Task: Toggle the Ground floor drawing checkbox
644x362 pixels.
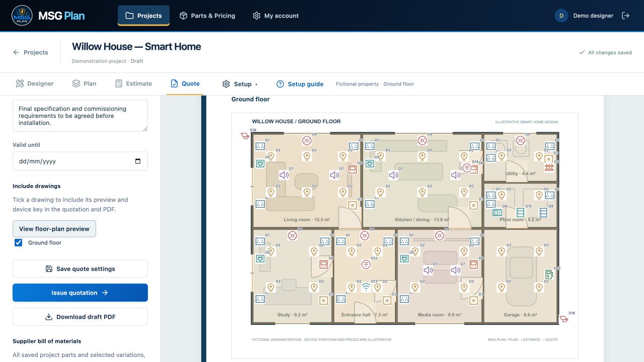Action: tap(19, 243)
